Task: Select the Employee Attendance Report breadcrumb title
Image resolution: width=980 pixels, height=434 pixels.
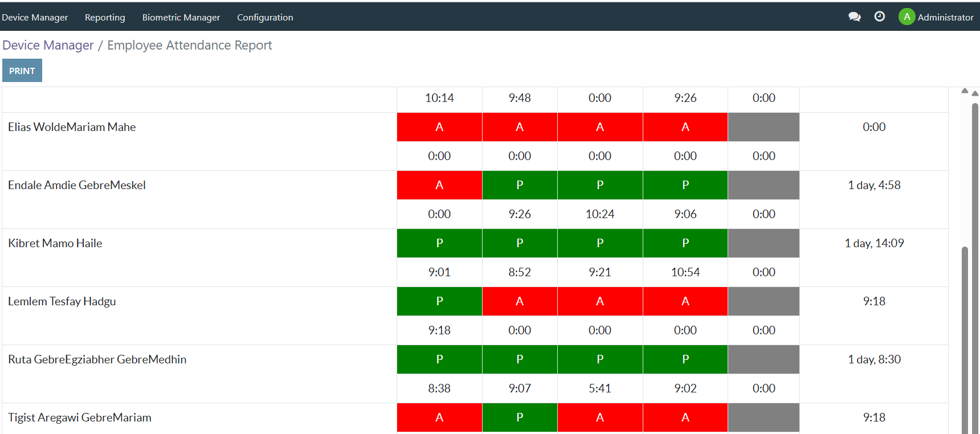Action: (x=190, y=45)
